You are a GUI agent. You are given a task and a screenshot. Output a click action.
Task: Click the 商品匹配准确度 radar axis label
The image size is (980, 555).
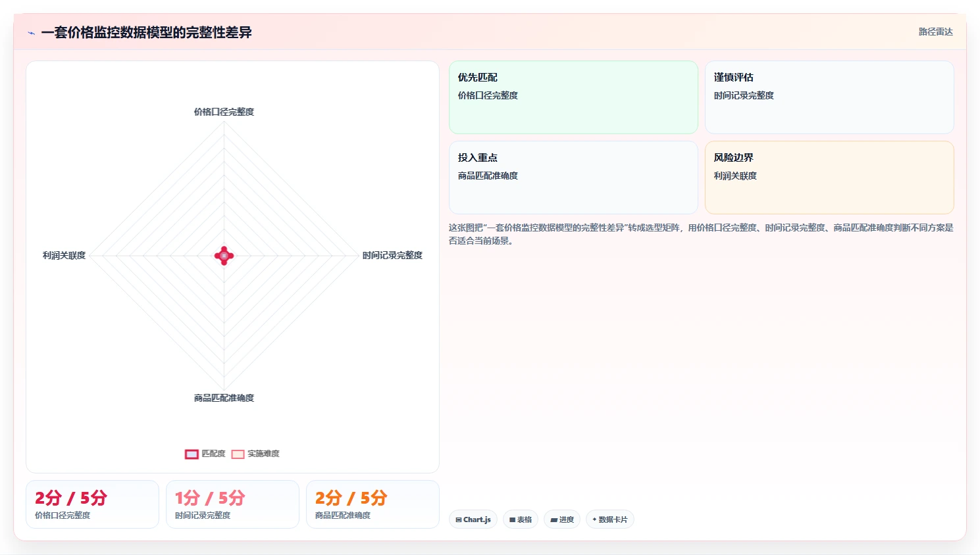click(x=224, y=398)
